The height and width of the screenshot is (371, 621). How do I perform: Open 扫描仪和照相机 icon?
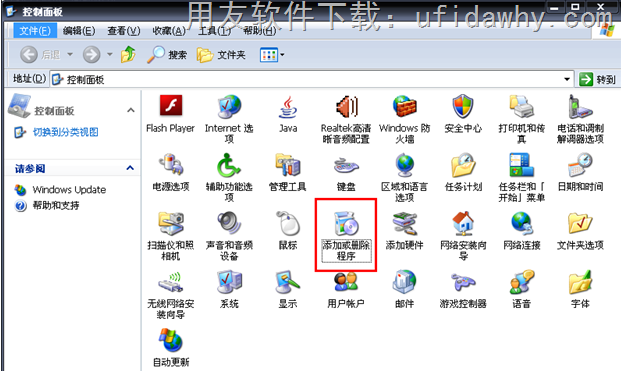[171, 223]
